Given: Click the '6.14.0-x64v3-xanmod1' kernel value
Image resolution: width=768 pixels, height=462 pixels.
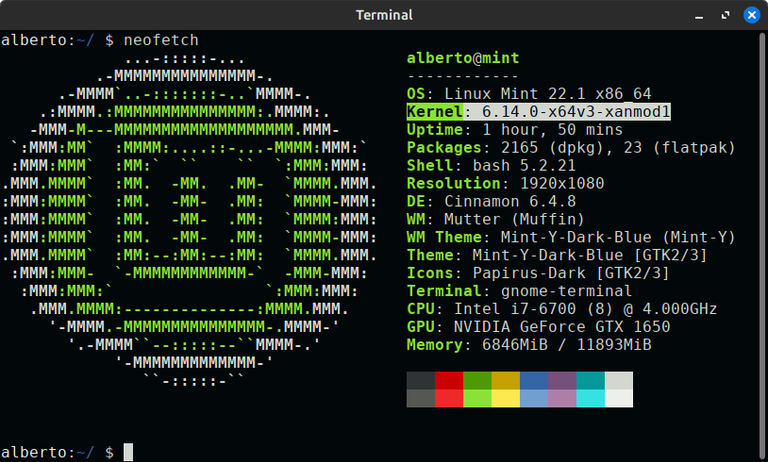Looking at the screenshot, I should (576, 112).
